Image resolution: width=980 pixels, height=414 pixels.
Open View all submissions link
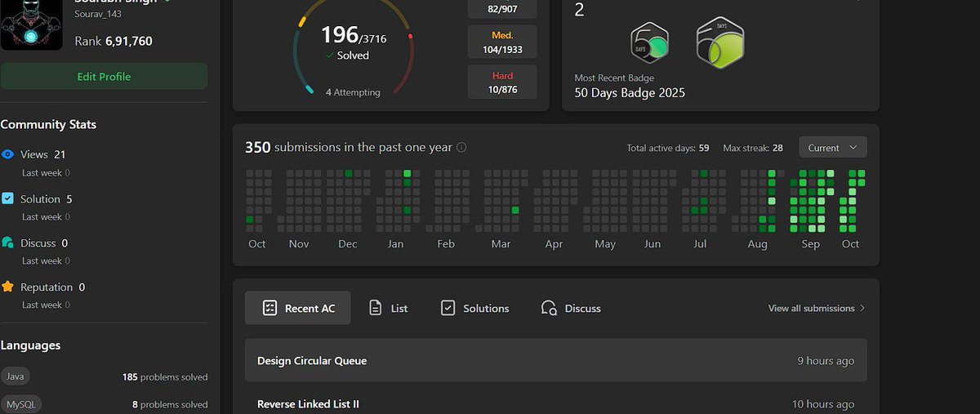click(x=817, y=308)
